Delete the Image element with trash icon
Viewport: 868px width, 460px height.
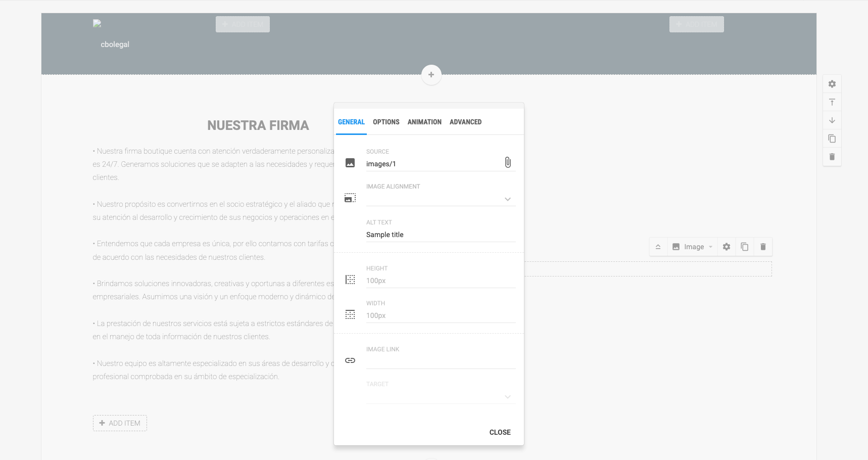(763, 247)
